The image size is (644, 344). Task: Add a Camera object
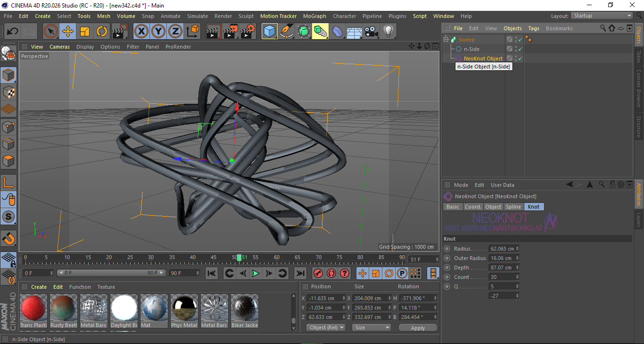click(x=371, y=32)
